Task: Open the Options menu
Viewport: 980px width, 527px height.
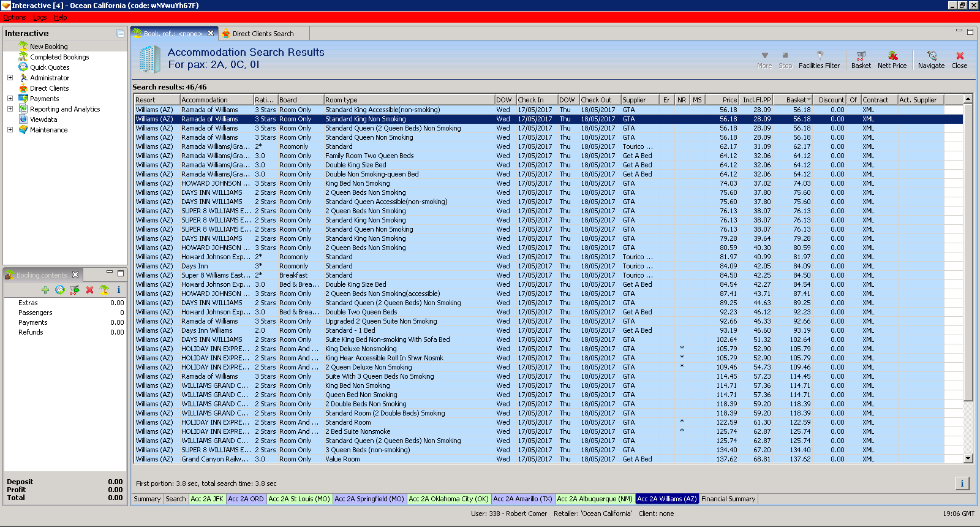Action: (14, 17)
